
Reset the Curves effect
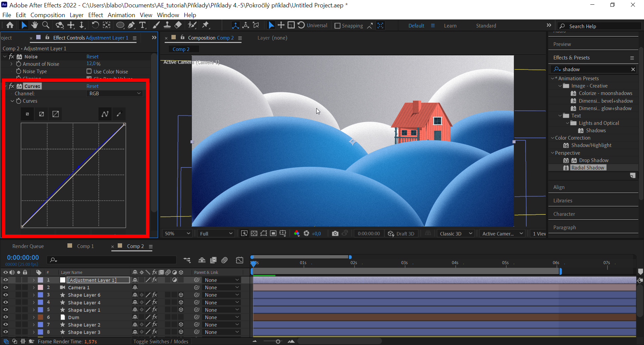(x=92, y=86)
